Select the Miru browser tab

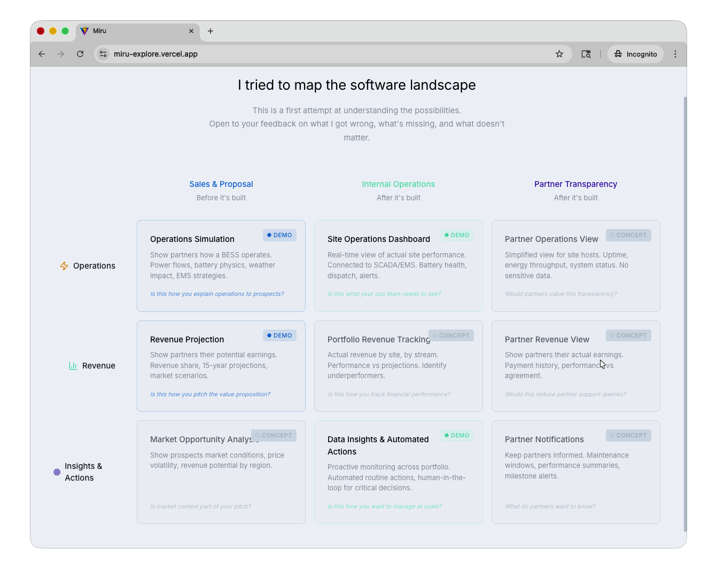click(138, 31)
